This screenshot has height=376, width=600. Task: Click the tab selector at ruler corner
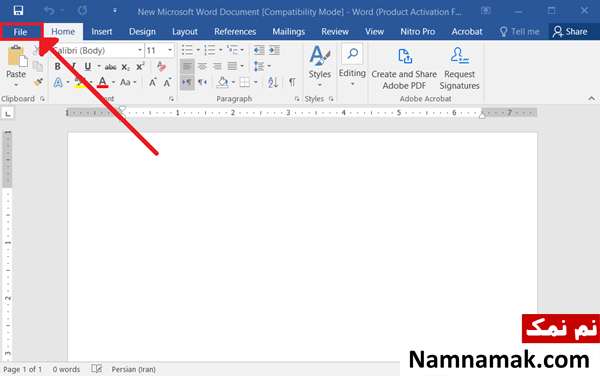click(8, 113)
